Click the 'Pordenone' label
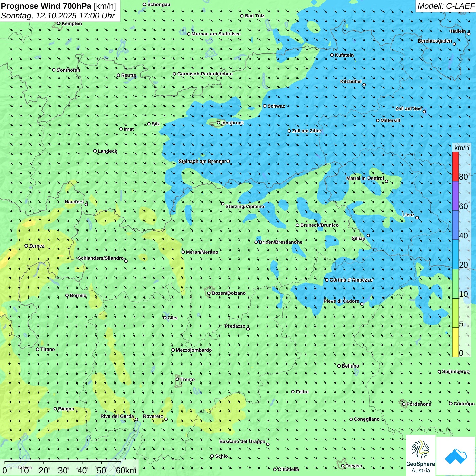The width and height of the screenshot is (476, 476). click(x=419, y=404)
